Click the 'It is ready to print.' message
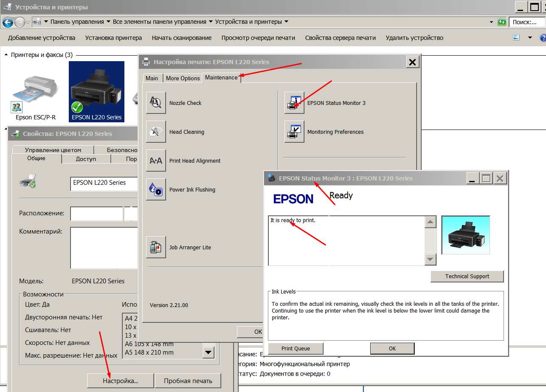The height and width of the screenshot is (392, 546). click(293, 220)
